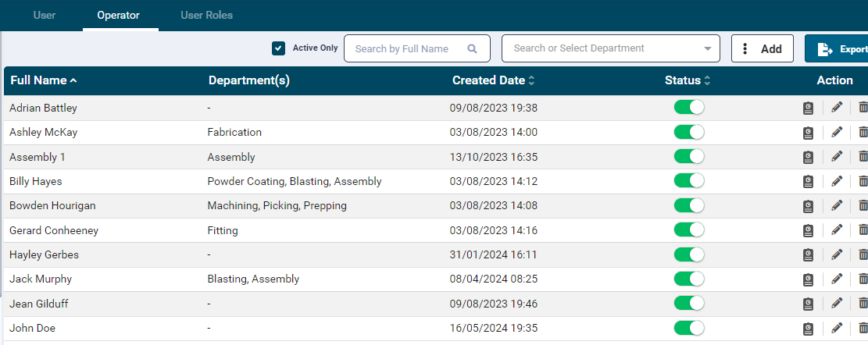This screenshot has width=868, height=345.
Task: Uncheck the Active Only checkbox
Action: (278, 48)
